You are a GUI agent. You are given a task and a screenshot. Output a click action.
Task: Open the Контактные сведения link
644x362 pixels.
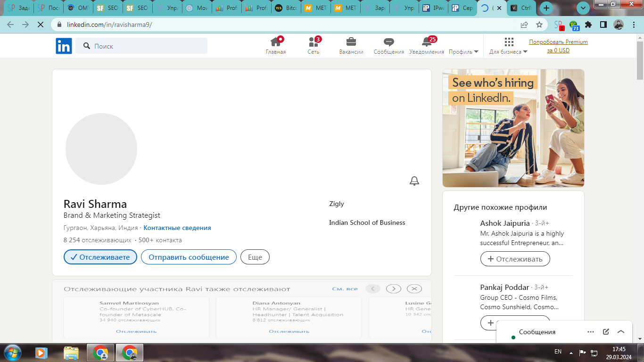pos(177,228)
